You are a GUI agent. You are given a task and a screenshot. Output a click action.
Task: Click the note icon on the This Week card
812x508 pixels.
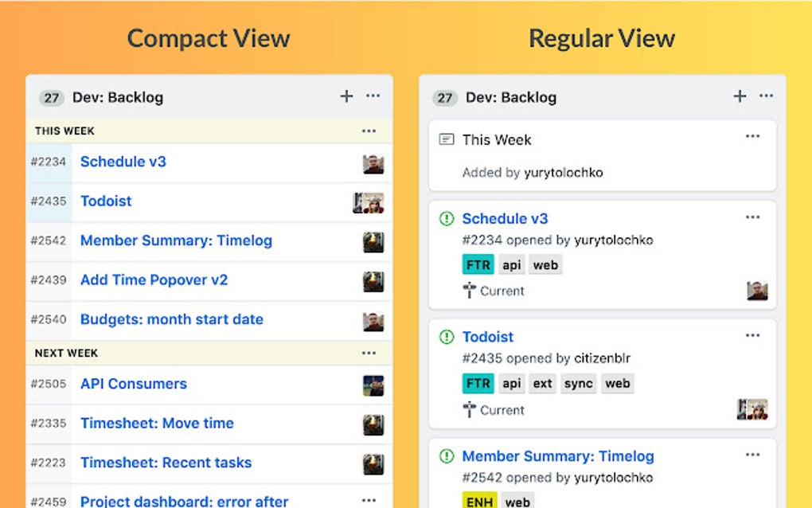(446, 139)
